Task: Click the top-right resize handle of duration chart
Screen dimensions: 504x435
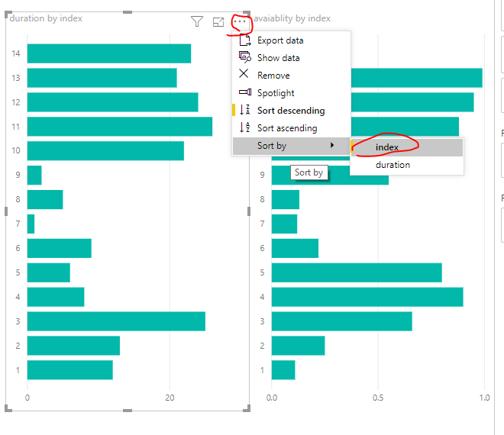Action: pos(247,14)
